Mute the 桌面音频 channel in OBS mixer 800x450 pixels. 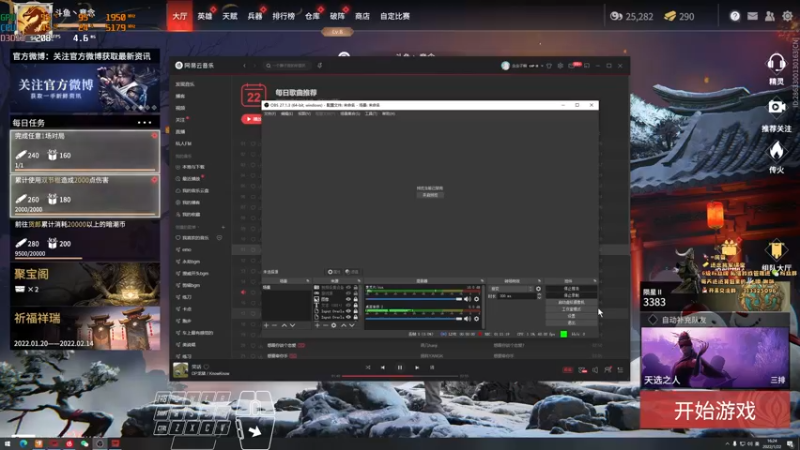point(467,319)
